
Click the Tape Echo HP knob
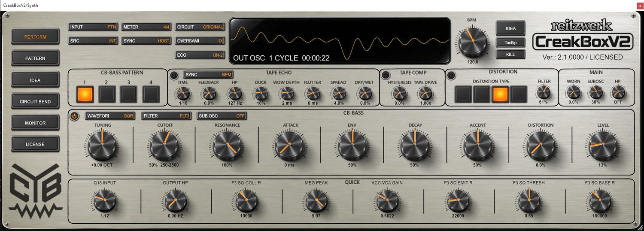tap(234, 93)
